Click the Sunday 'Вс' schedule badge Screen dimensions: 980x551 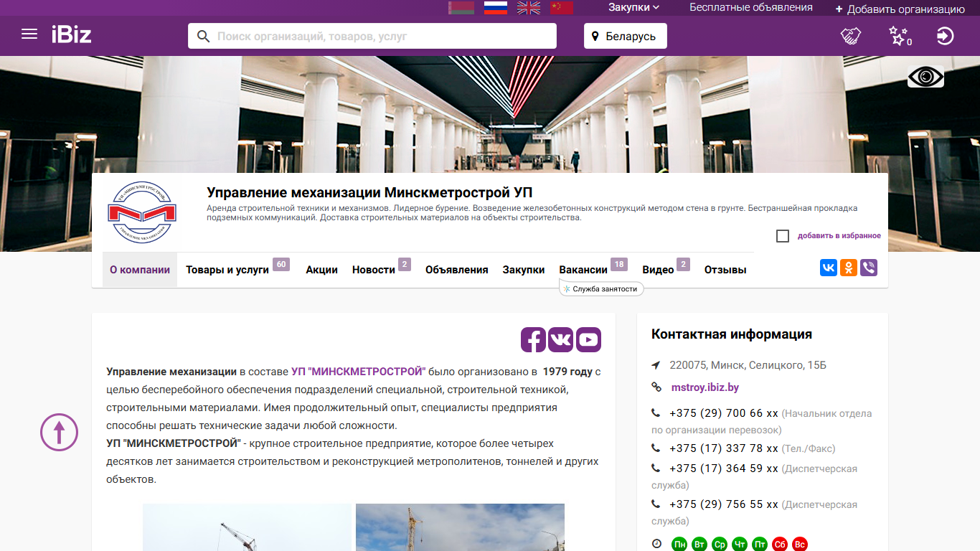pyautogui.click(x=800, y=545)
